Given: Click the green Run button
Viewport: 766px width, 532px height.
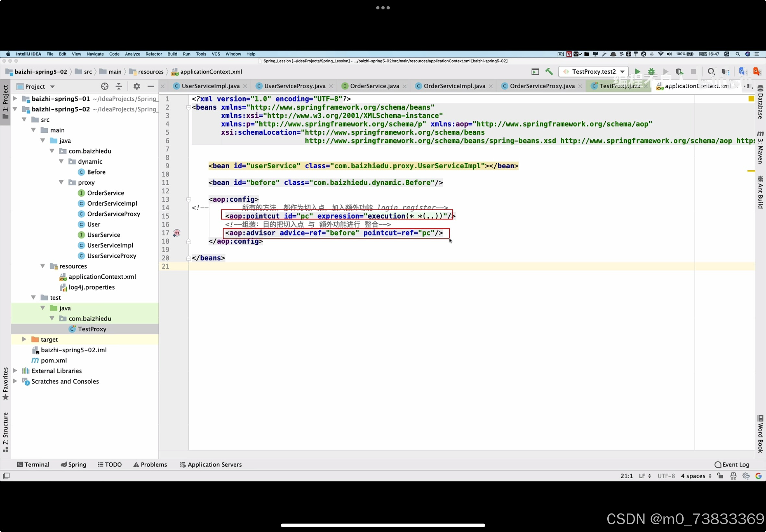Looking at the screenshot, I should pos(637,72).
